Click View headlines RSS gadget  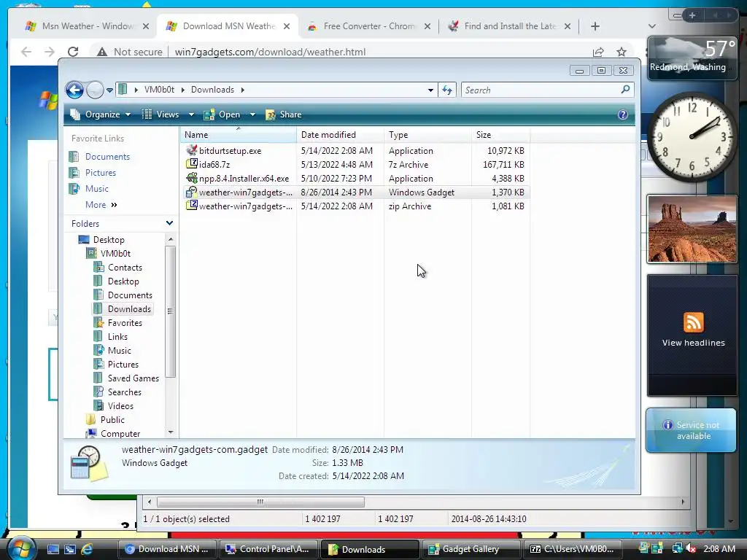[x=693, y=343]
